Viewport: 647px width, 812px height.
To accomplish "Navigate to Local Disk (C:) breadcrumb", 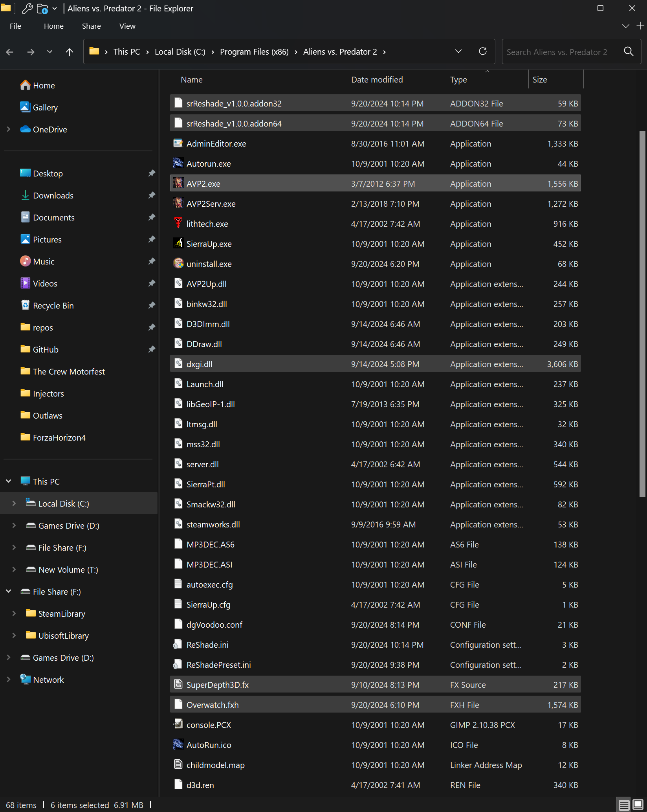I will [180, 52].
